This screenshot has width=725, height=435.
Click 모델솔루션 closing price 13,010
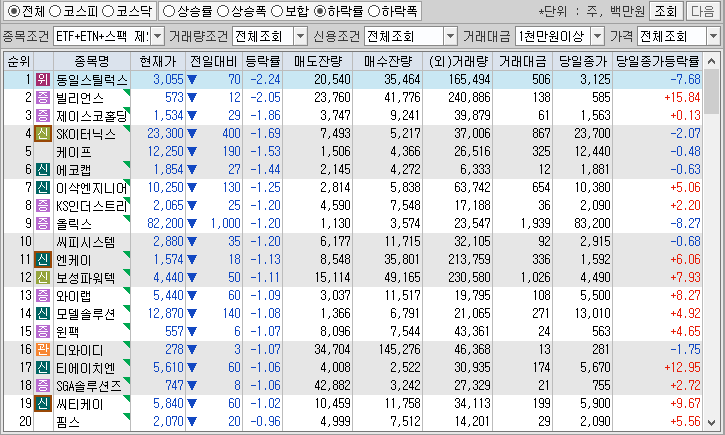(592, 314)
